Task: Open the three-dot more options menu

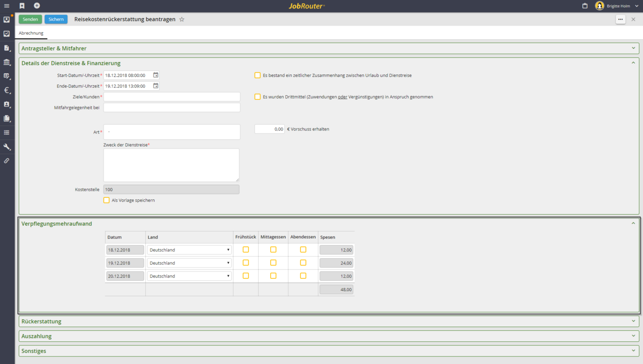Action: tap(621, 20)
